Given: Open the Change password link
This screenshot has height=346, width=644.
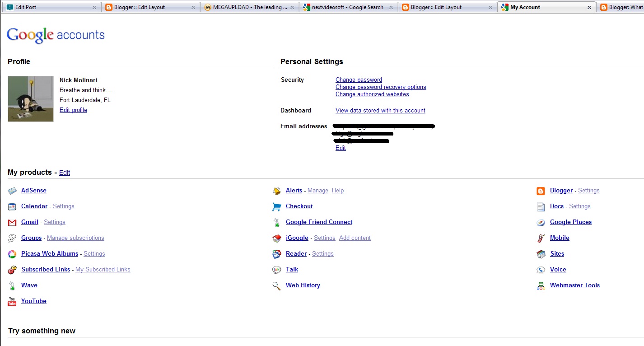Looking at the screenshot, I should [359, 80].
